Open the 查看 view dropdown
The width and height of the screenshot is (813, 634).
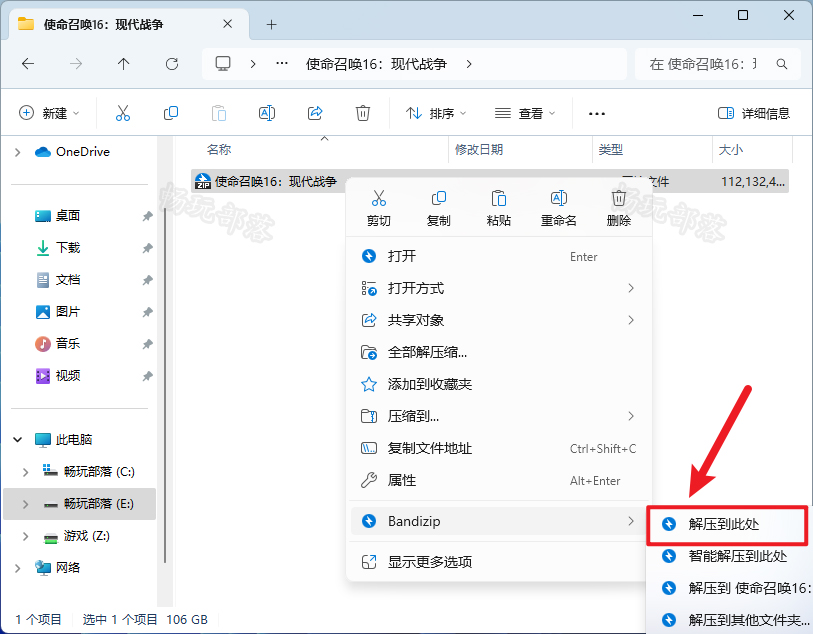click(525, 113)
